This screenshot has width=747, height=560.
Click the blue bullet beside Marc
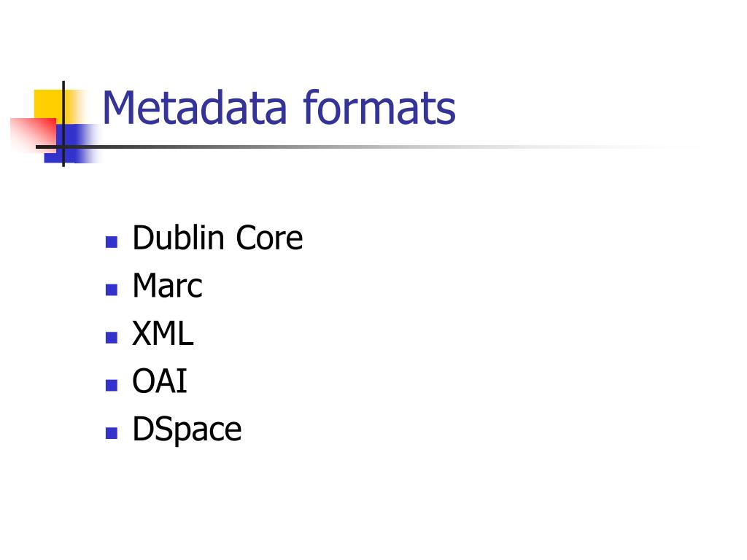tap(112, 289)
